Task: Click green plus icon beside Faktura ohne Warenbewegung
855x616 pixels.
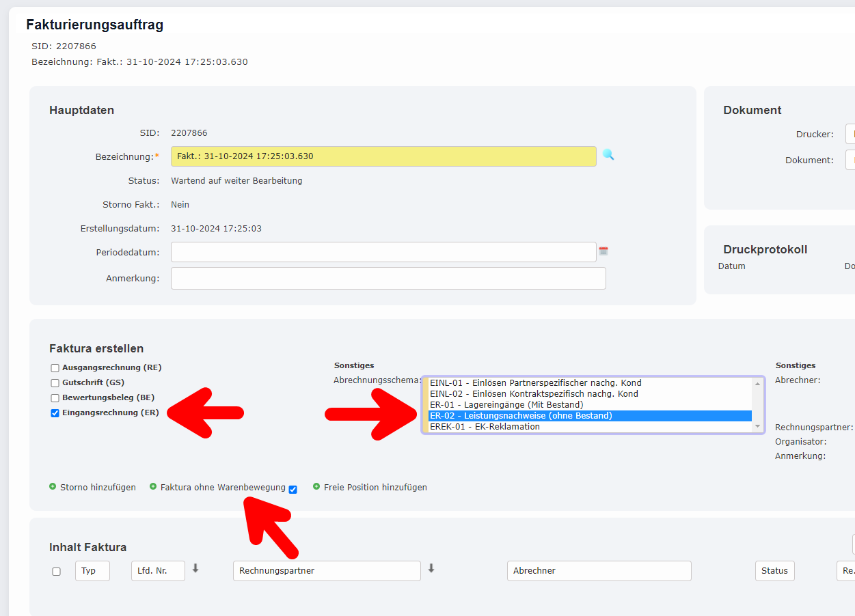Action: tap(153, 487)
